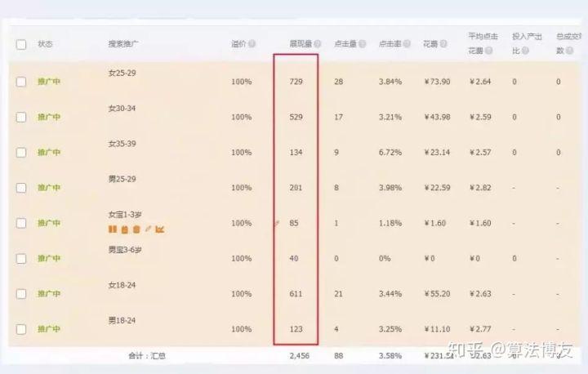Click the 合计：汇总 summary label
The height and width of the screenshot is (374, 588).
147,355
